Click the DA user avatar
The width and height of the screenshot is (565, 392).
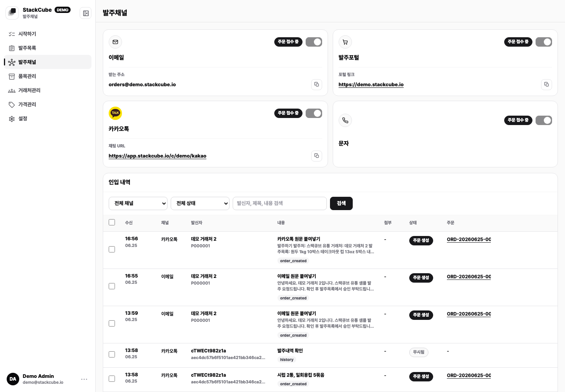click(13, 379)
